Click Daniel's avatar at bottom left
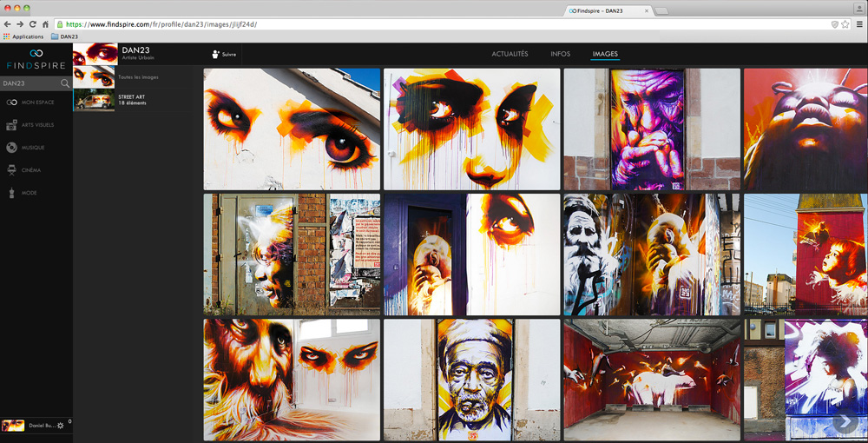Viewport: 868px width, 443px height. click(13, 426)
